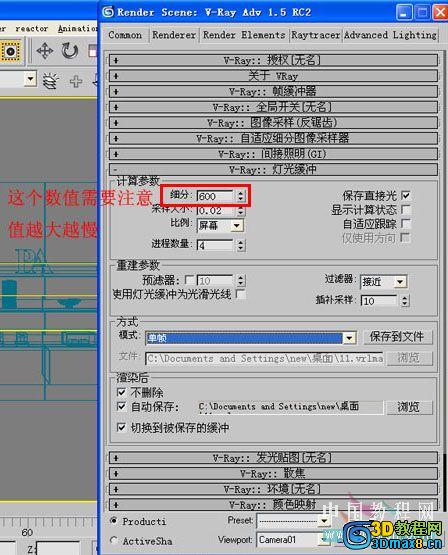Expand the 关于 VRay rollout

point(273,76)
